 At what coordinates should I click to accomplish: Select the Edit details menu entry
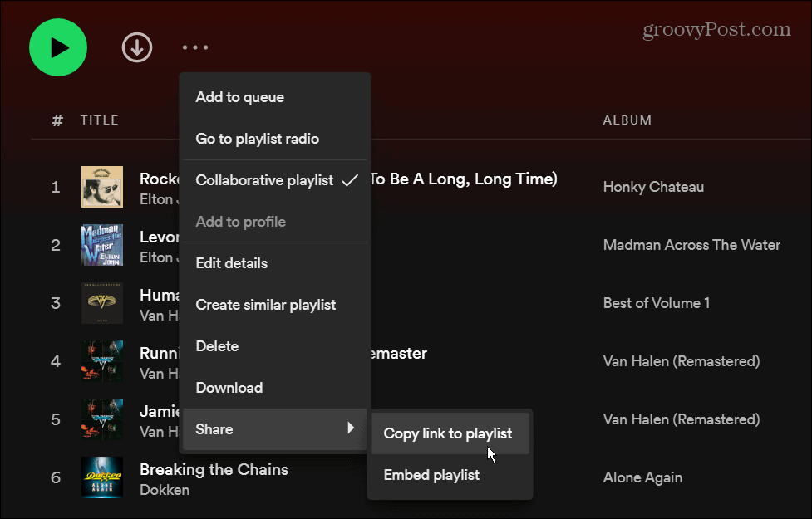pos(231,263)
